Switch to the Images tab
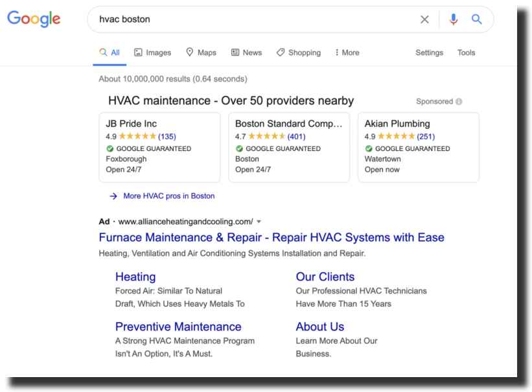Viewport: 532px width, 392px height. click(x=153, y=52)
